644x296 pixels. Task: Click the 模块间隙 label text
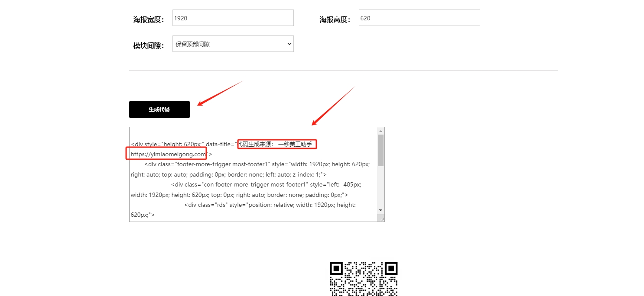click(149, 45)
